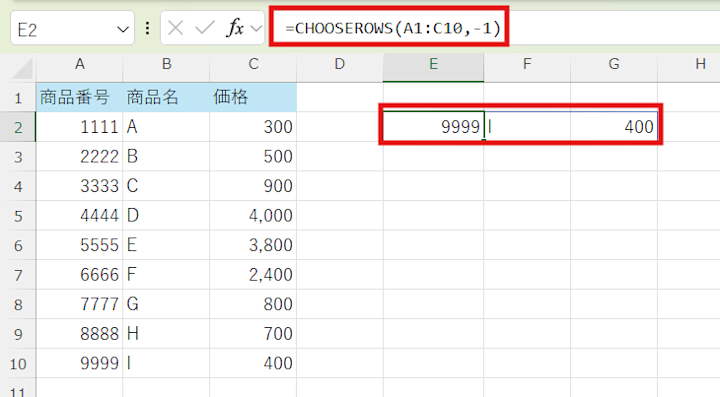The image size is (720, 397).
Task: Click result cell F2 showing I
Action: [x=527, y=127]
